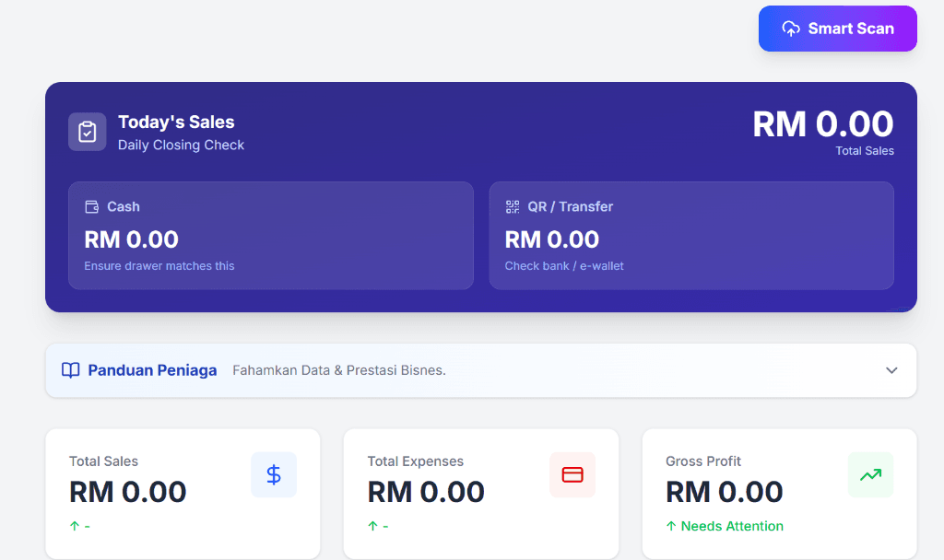Click the Gross Profit card
The height and width of the screenshot is (560, 944).
(x=779, y=494)
